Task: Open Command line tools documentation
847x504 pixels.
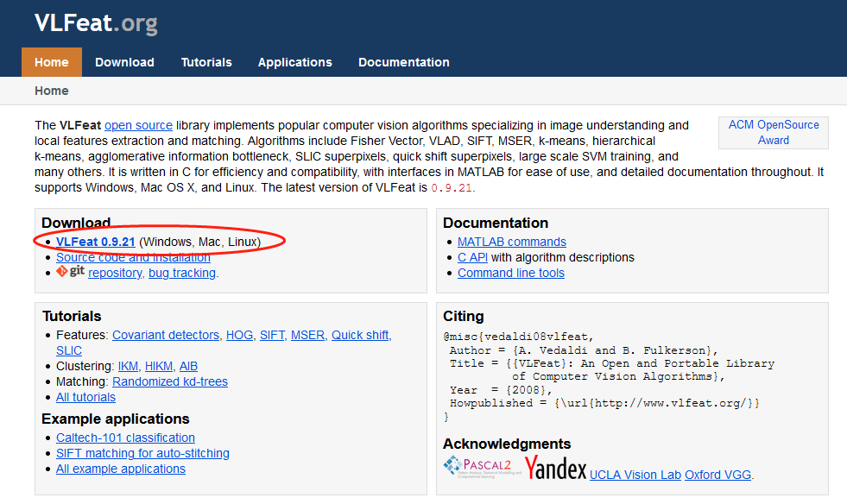Action: click(x=511, y=274)
